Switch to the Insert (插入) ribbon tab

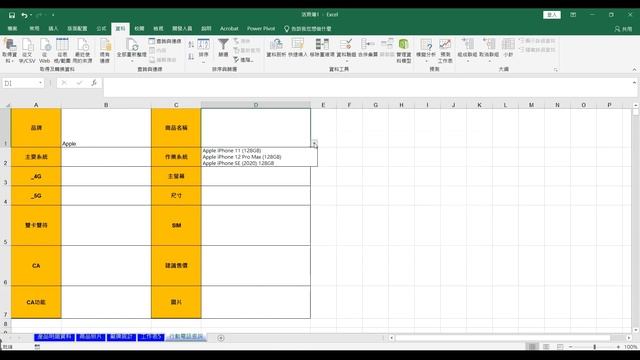(53, 29)
